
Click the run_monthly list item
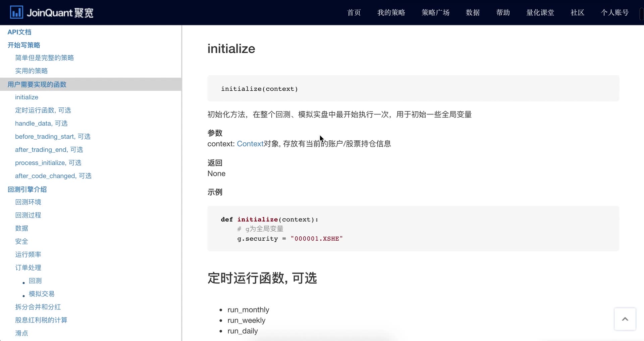click(x=248, y=309)
